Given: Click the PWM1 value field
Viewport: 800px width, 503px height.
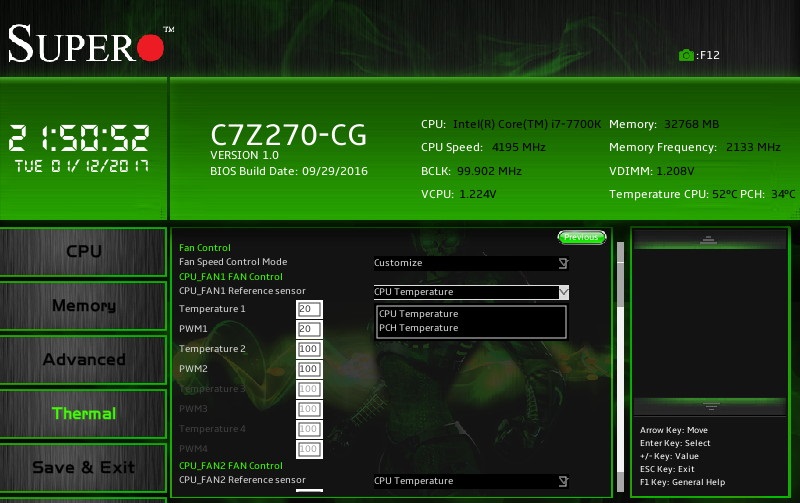Looking at the screenshot, I should click(309, 329).
